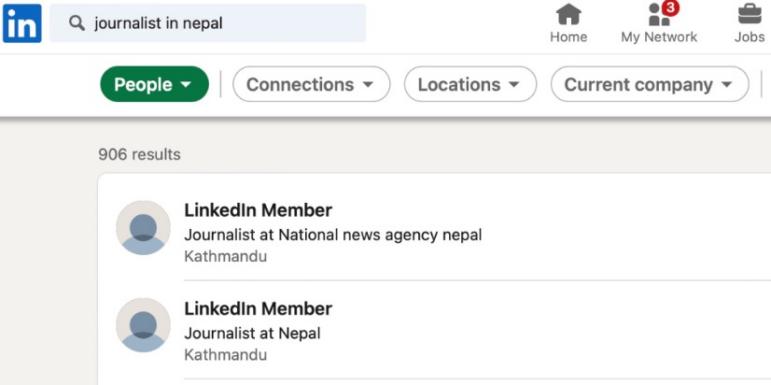771x385 pixels.
Task: Open My Network people icon
Action: point(659,15)
